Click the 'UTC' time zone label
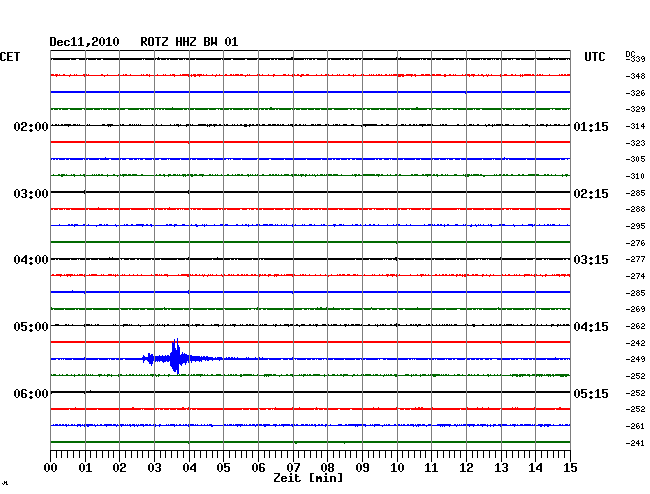This screenshot has width=650, height=494. (594, 57)
